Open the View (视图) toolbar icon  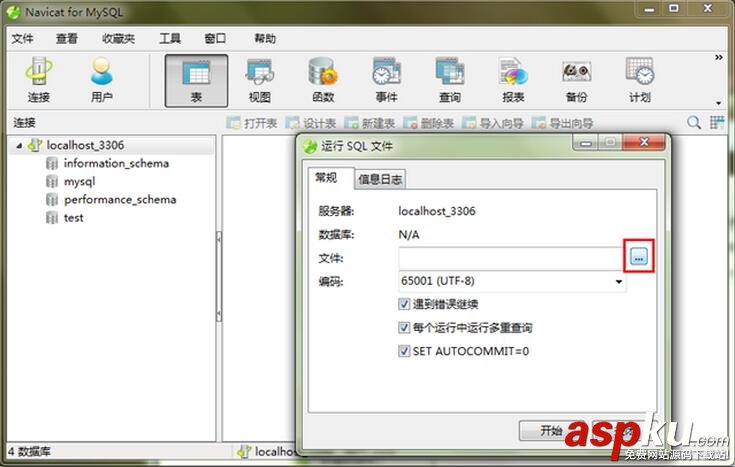tap(260, 80)
